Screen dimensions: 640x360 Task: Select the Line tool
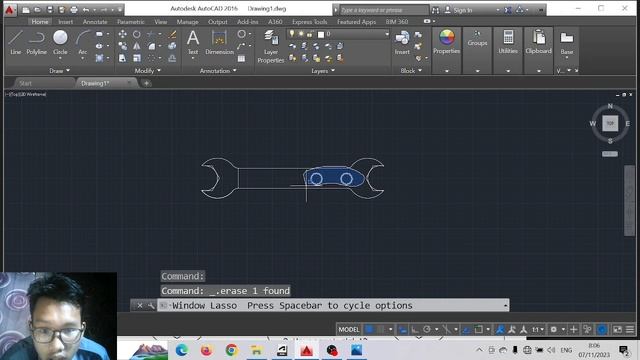coord(15,42)
